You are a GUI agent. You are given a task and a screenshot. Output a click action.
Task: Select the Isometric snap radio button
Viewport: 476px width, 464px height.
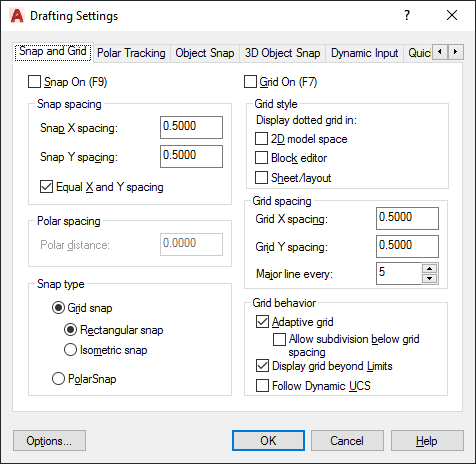(70, 350)
